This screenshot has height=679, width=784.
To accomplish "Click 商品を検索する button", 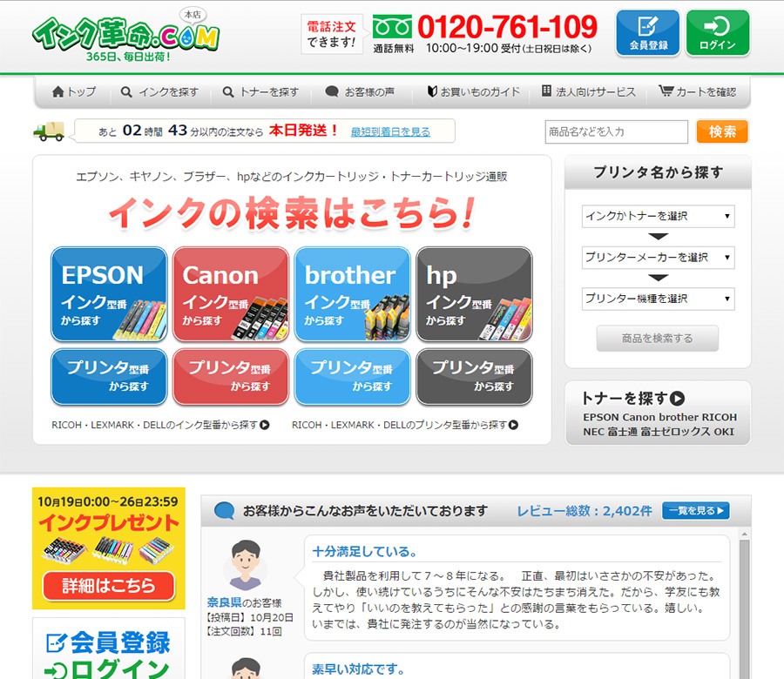I will (658, 339).
